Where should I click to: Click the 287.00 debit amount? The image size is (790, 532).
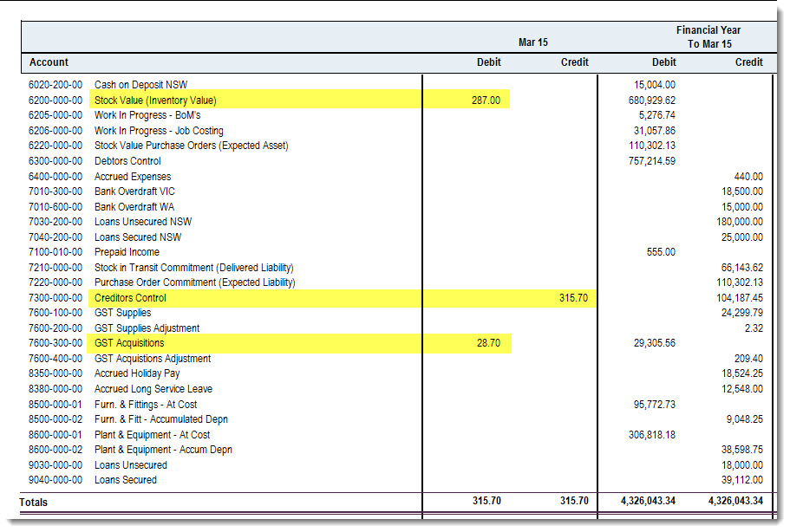point(486,101)
